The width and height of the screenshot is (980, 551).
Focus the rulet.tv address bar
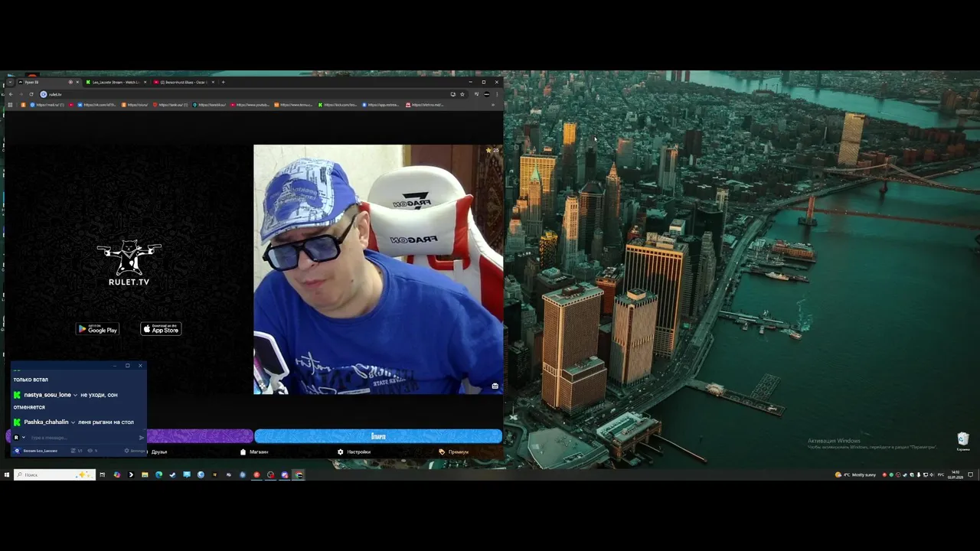coord(245,94)
